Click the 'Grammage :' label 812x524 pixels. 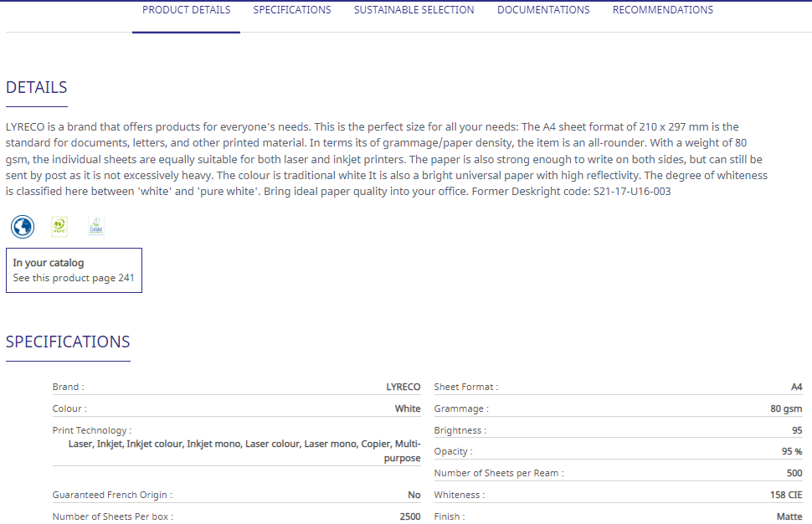point(461,408)
